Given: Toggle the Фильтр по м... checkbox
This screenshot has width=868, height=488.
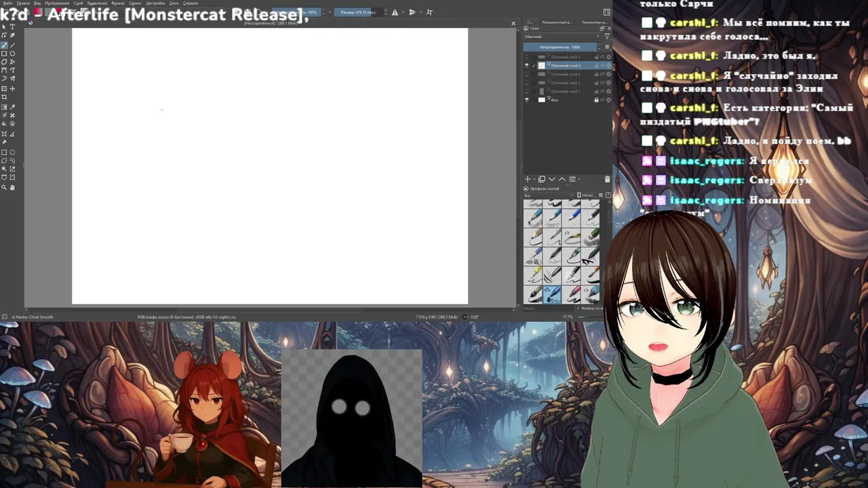Looking at the screenshot, I should [x=578, y=308].
